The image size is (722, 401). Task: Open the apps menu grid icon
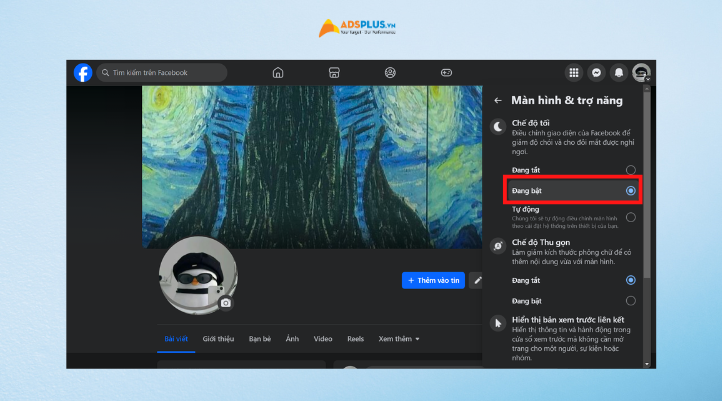574,73
